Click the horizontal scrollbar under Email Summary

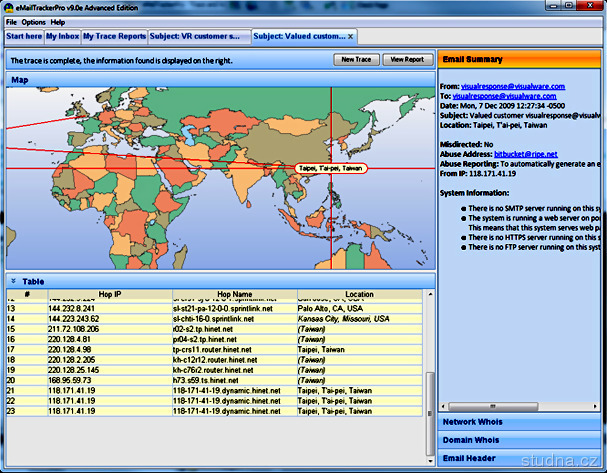click(x=515, y=409)
